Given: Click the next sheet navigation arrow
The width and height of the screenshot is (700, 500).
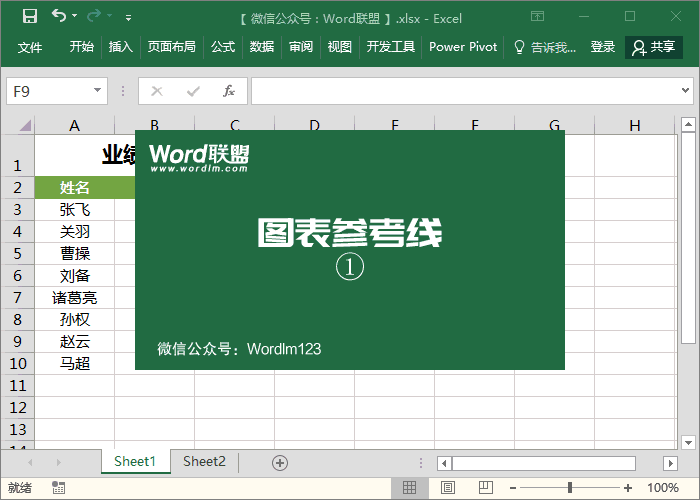Looking at the screenshot, I should 58,462.
